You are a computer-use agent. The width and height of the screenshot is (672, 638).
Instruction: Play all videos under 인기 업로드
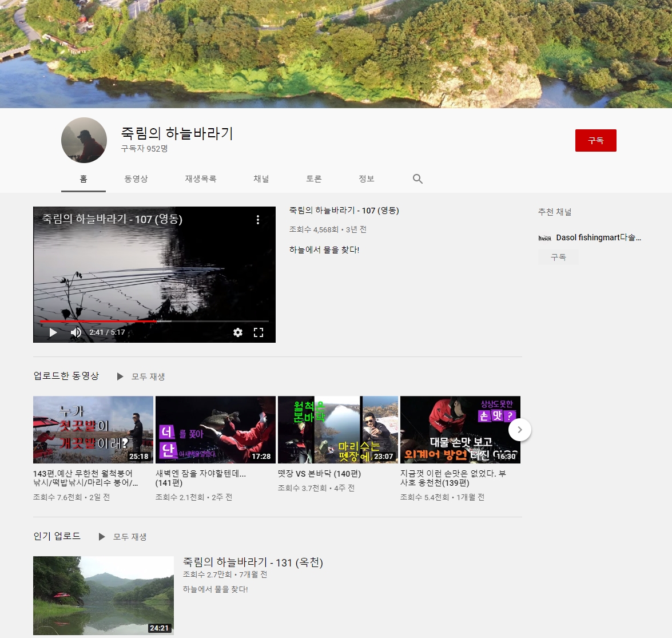(x=123, y=537)
